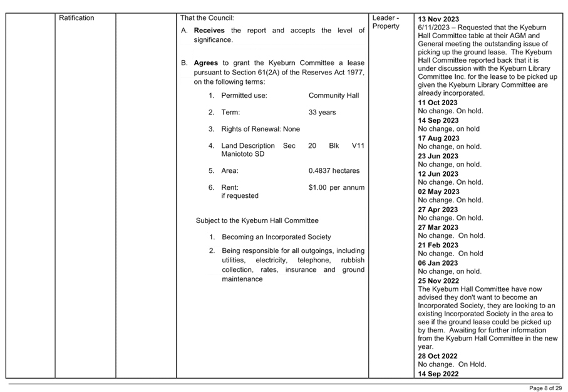The image size is (568, 392).
Task: Select the "Permitted use:" list item
Action: (244, 96)
